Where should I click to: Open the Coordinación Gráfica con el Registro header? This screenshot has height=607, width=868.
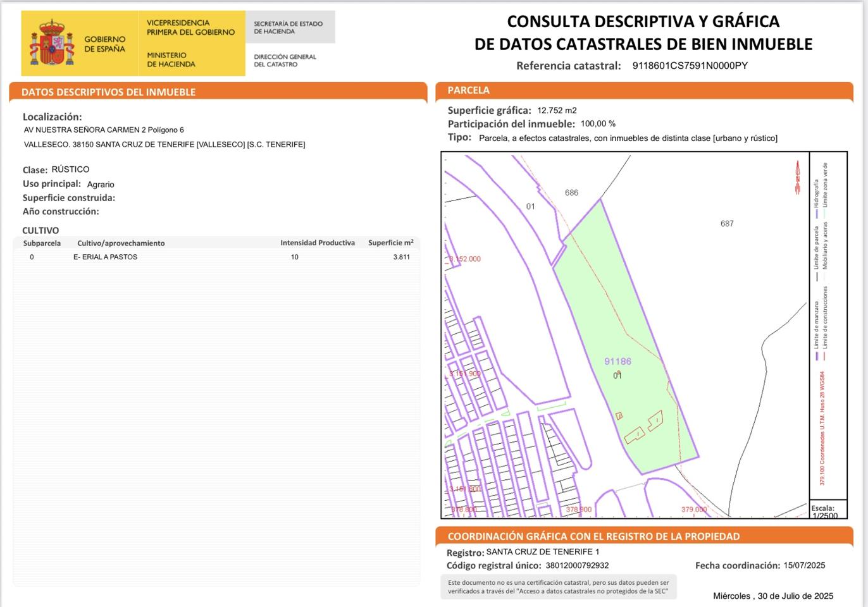pos(593,536)
